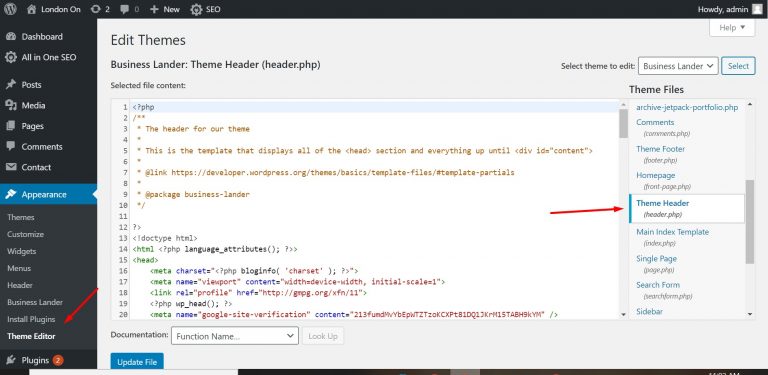Select the Theme Header file
Viewport: 768px width, 375px height.
point(686,209)
